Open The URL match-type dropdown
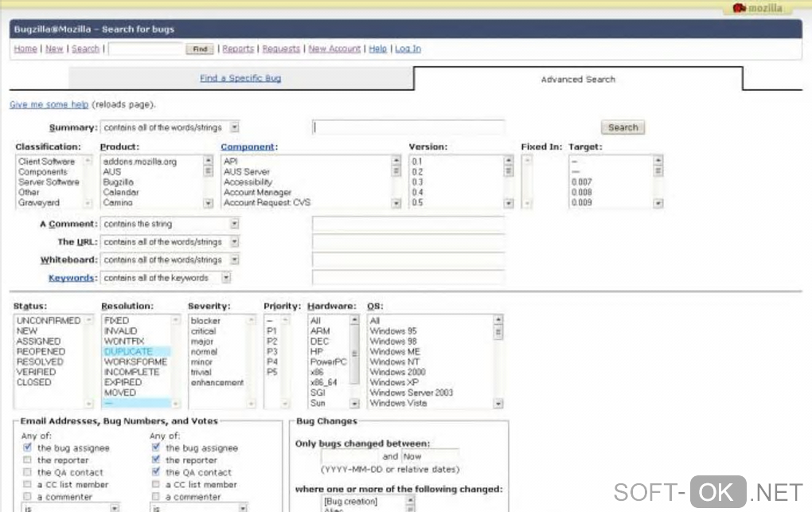This screenshot has height=512, width=812. pos(170,242)
